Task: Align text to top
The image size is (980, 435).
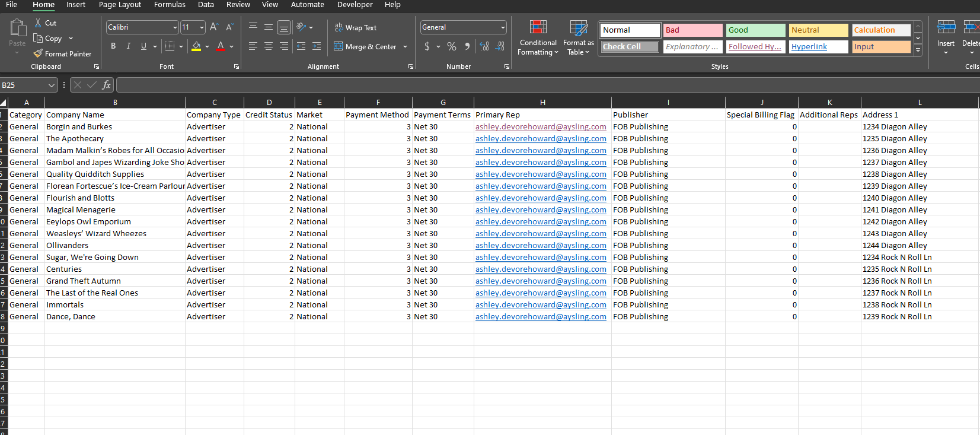Action: click(253, 27)
